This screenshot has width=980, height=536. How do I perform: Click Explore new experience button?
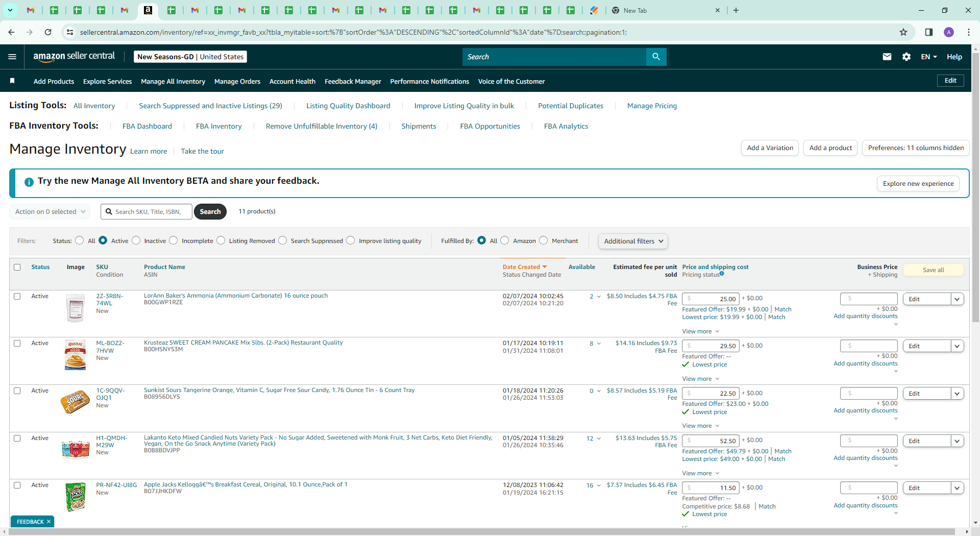[x=918, y=184]
